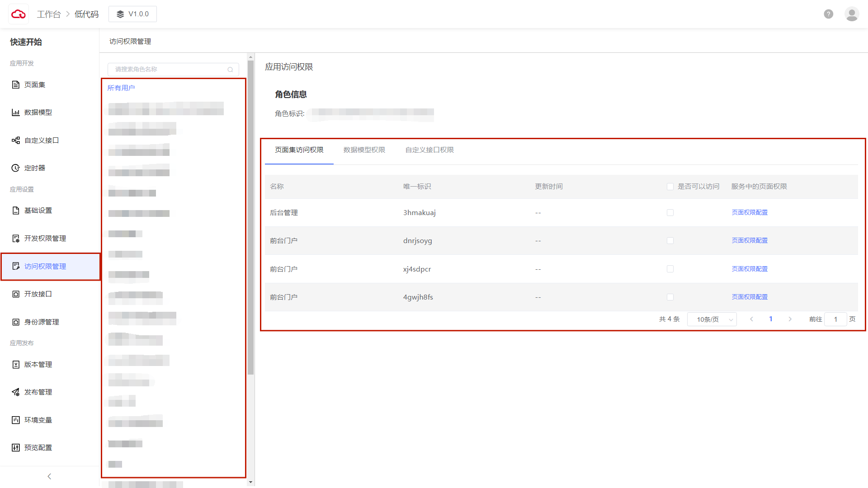Click the 自定义接口 sidebar icon
The width and height of the screenshot is (868, 488).
[x=16, y=140]
